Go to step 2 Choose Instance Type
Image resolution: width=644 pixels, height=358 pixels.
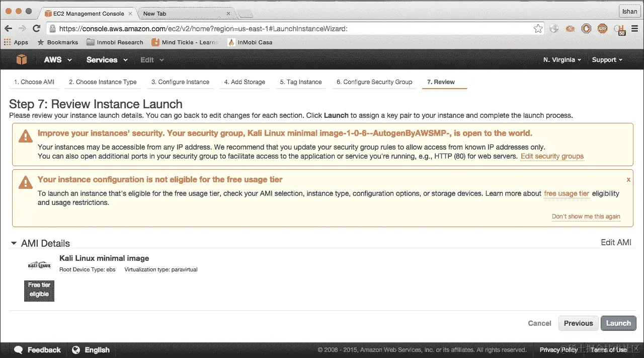click(103, 82)
